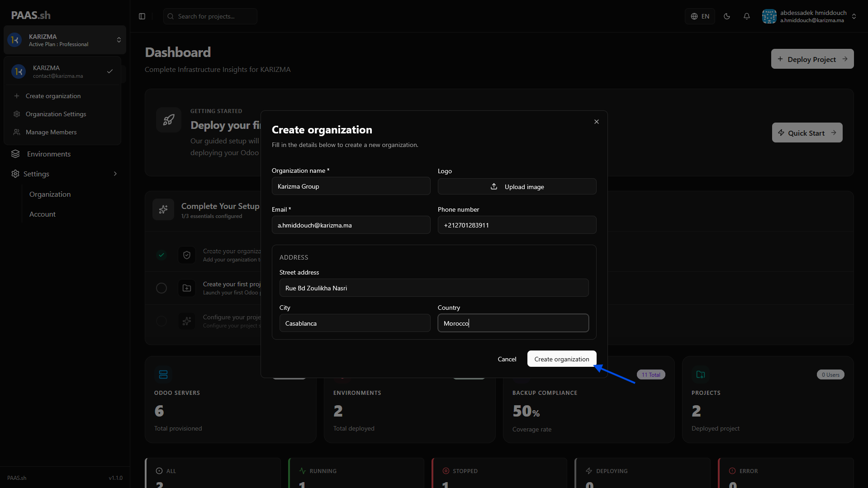Click checkmark next to KARIZMA organization
The width and height of the screenshot is (868, 488).
point(110,71)
